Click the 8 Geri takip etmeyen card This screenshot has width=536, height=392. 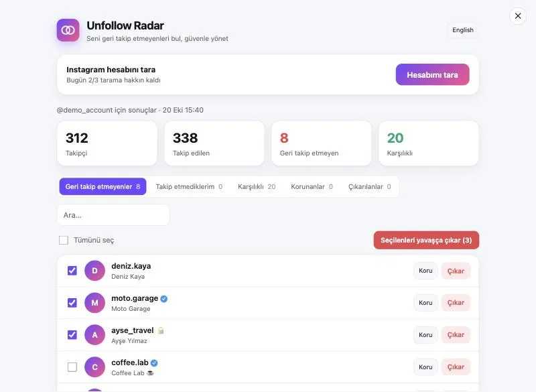322,143
